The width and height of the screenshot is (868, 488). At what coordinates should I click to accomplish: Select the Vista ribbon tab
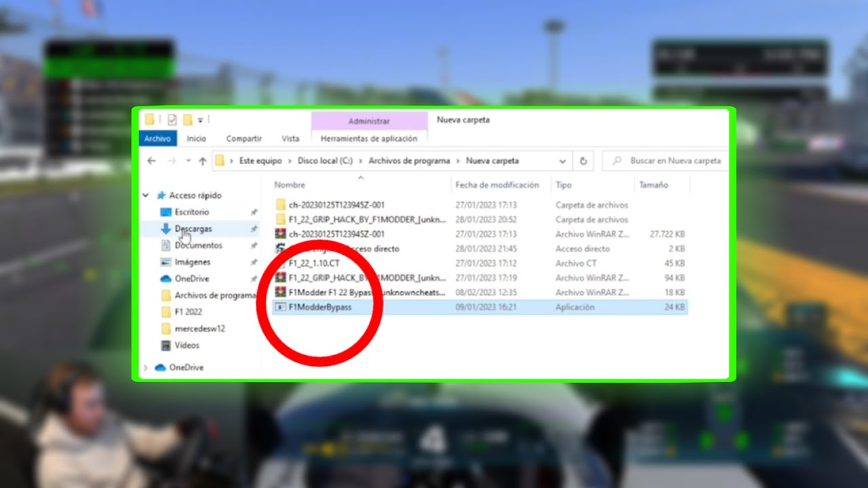[x=290, y=138]
